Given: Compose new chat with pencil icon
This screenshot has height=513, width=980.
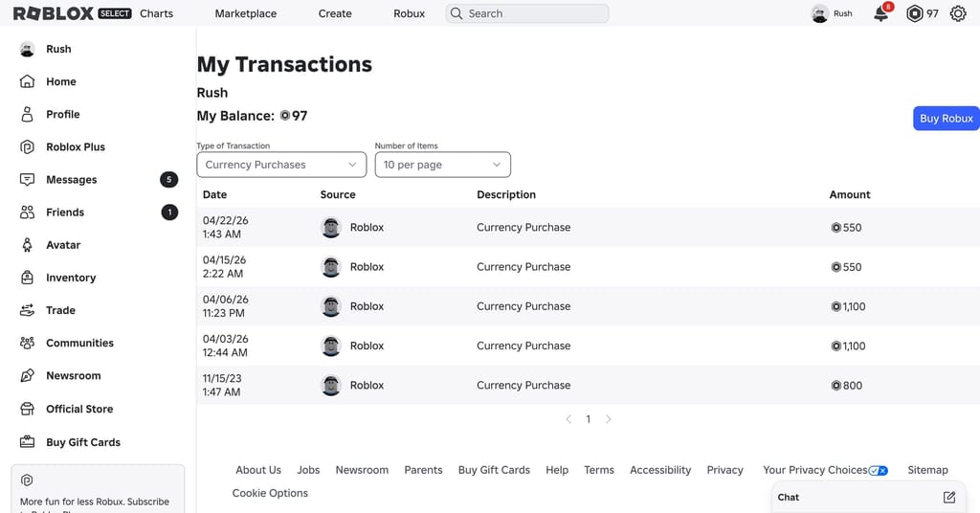Looking at the screenshot, I should coord(948,498).
